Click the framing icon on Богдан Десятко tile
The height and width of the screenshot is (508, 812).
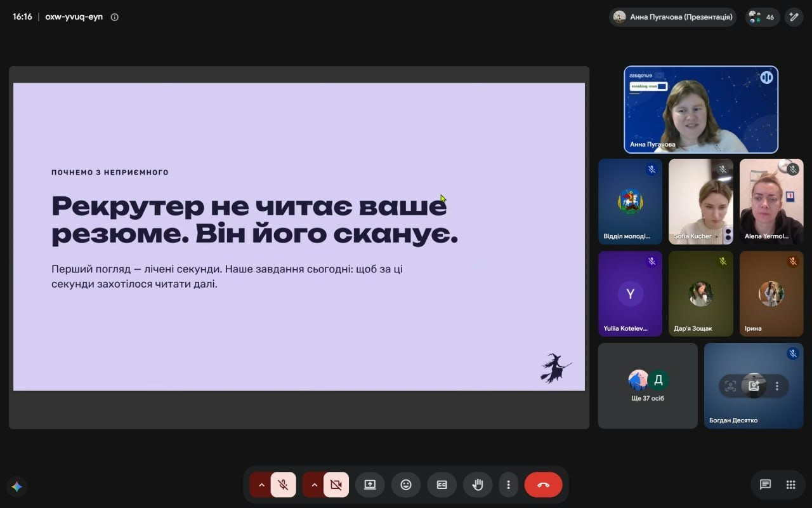tap(730, 385)
